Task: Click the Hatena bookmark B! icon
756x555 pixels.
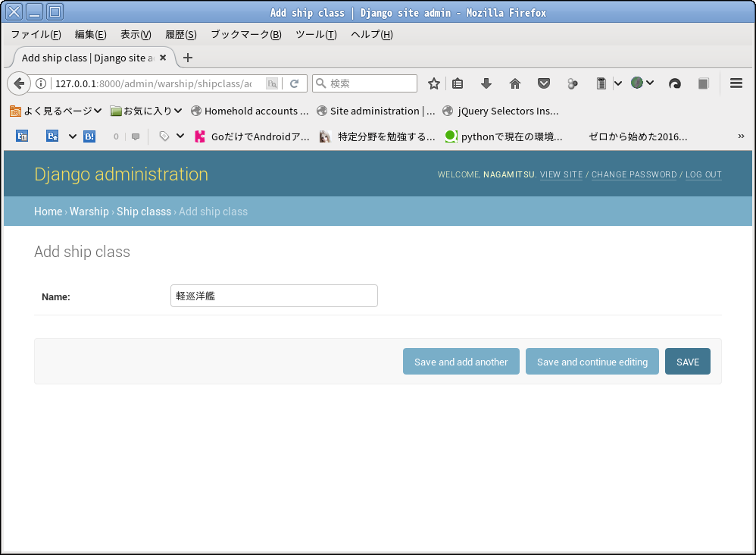Action: click(89, 136)
